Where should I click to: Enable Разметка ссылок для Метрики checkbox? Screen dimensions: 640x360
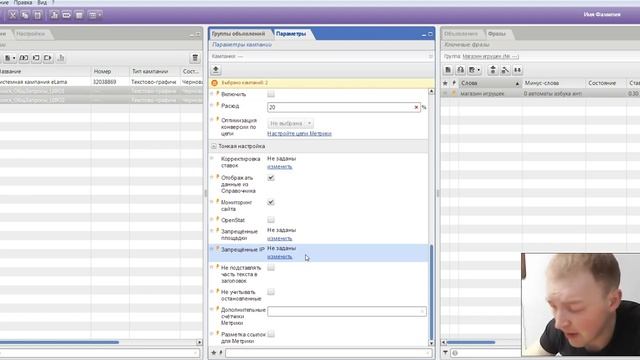tap(271, 334)
